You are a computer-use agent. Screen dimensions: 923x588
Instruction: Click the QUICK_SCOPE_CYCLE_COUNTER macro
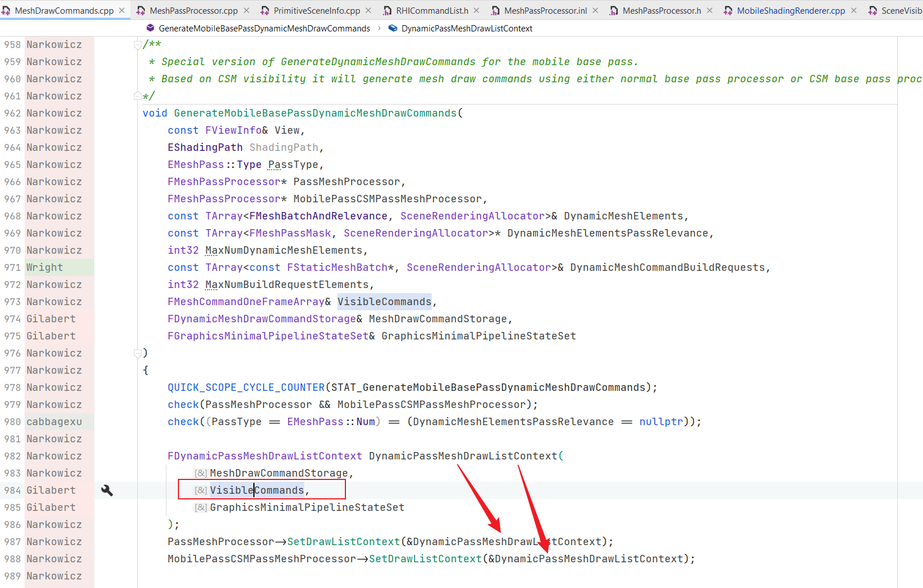click(x=246, y=387)
